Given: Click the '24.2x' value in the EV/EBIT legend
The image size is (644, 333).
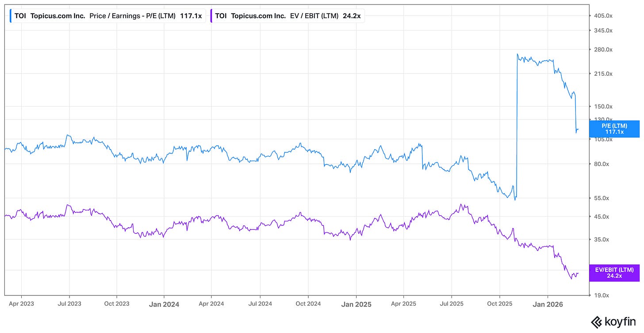Looking at the screenshot, I should click(352, 16).
